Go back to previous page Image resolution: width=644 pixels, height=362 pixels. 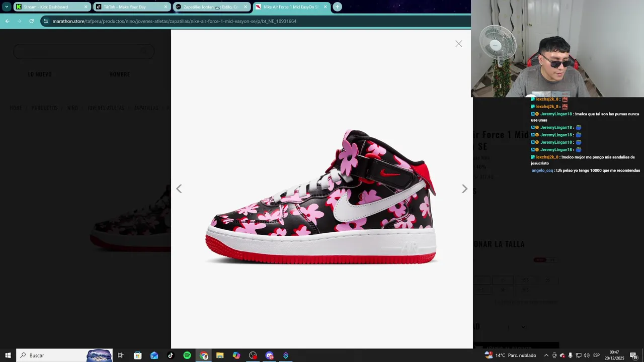(x=7, y=21)
